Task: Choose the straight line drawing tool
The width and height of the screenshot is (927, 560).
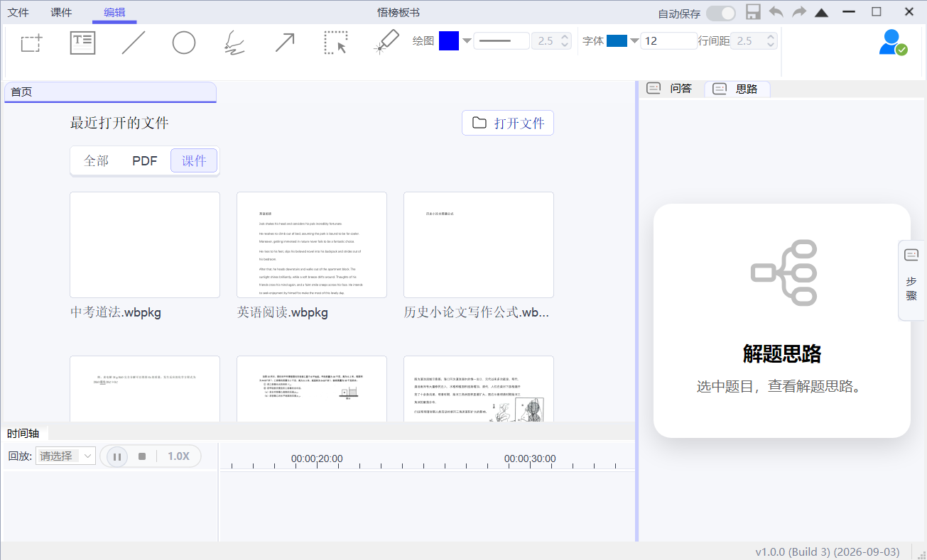Action: tap(133, 43)
